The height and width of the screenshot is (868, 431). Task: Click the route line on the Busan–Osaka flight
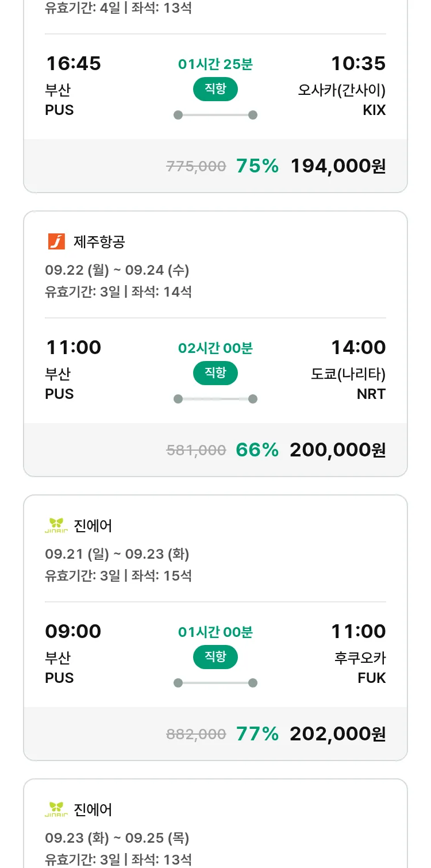pos(215,115)
